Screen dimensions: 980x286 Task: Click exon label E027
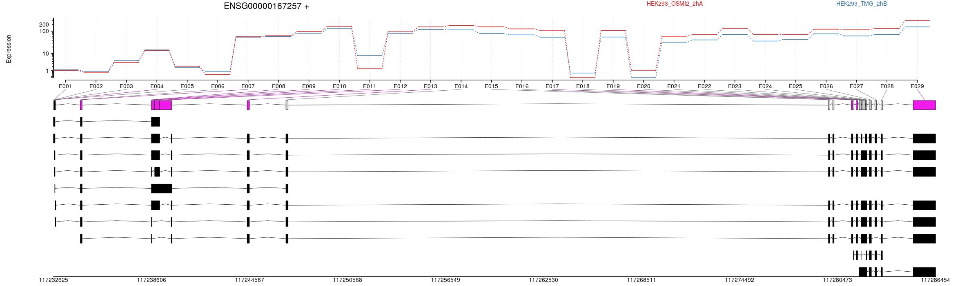click(x=856, y=86)
